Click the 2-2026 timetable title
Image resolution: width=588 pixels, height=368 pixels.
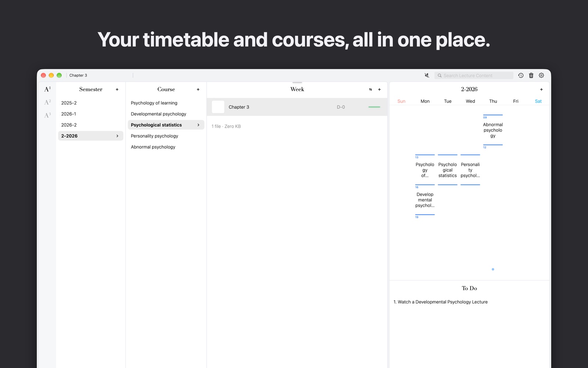[x=469, y=89]
